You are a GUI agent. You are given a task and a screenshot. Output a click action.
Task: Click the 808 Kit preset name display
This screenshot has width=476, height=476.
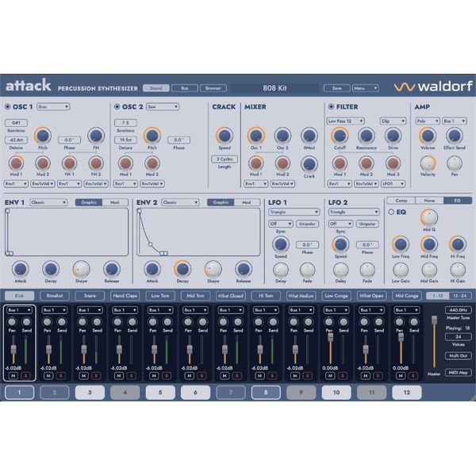(x=274, y=88)
